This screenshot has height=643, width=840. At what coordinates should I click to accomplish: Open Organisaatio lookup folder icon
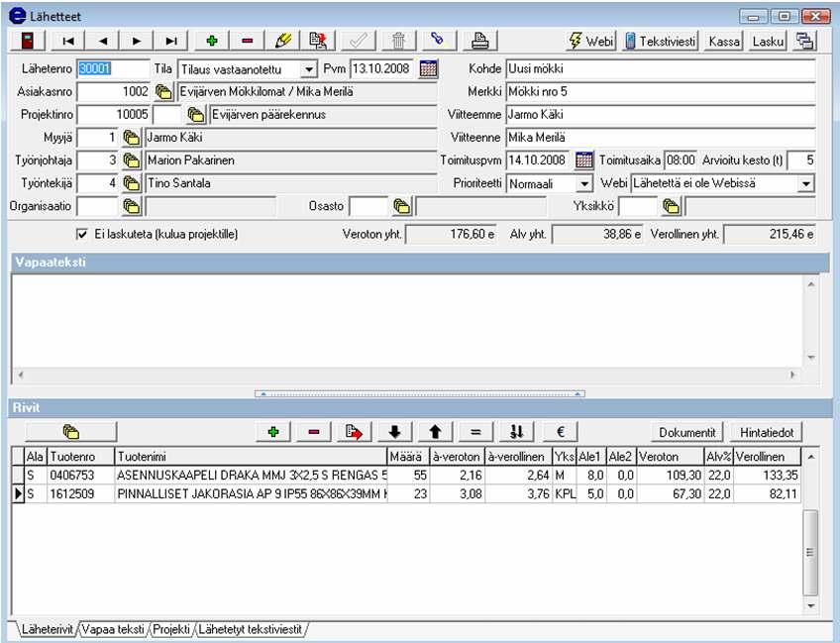(x=131, y=206)
